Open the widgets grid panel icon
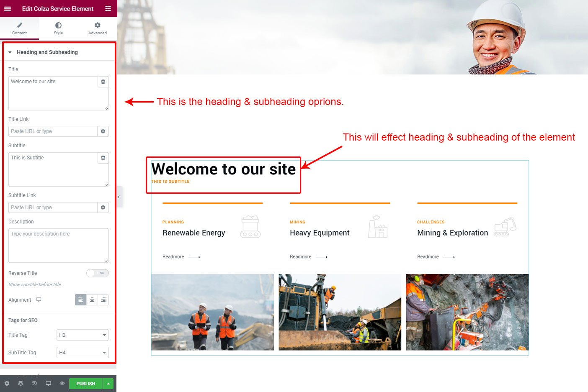The width and height of the screenshot is (588, 392). click(108, 8)
